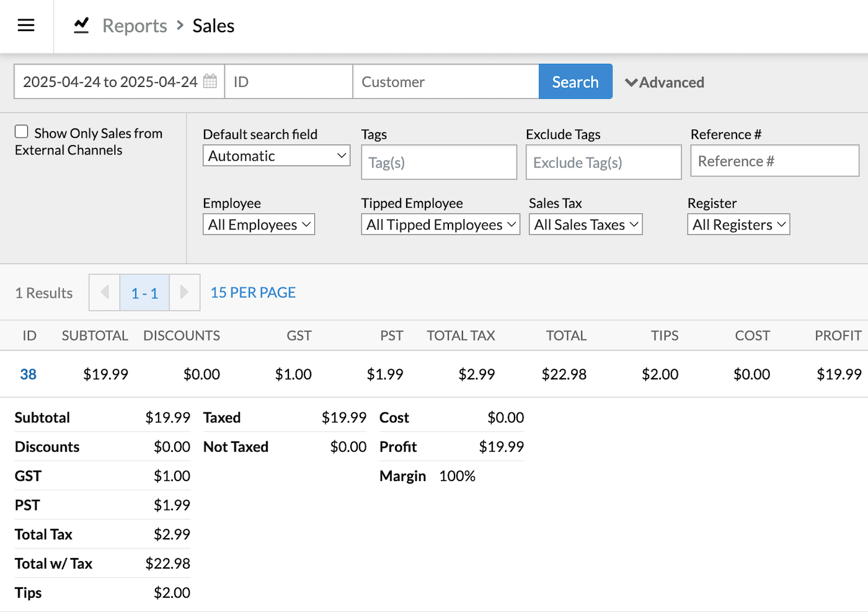Go to next results page arrow

pos(184,292)
